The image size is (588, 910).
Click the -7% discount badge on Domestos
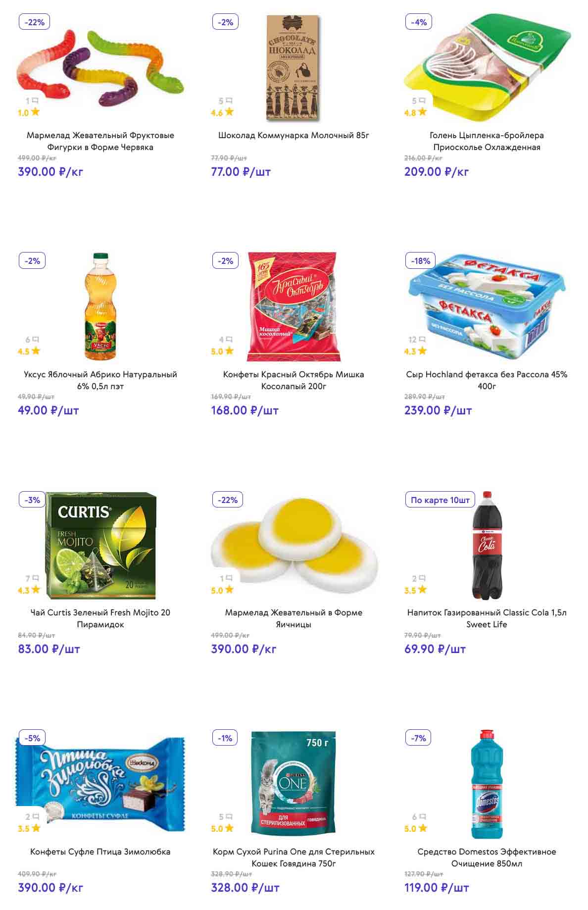click(x=418, y=738)
